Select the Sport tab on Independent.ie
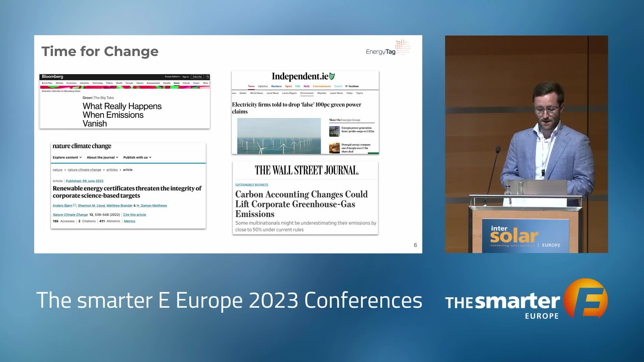Image resolution: width=644 pixels, height=362 pixels. pos(288,86)
